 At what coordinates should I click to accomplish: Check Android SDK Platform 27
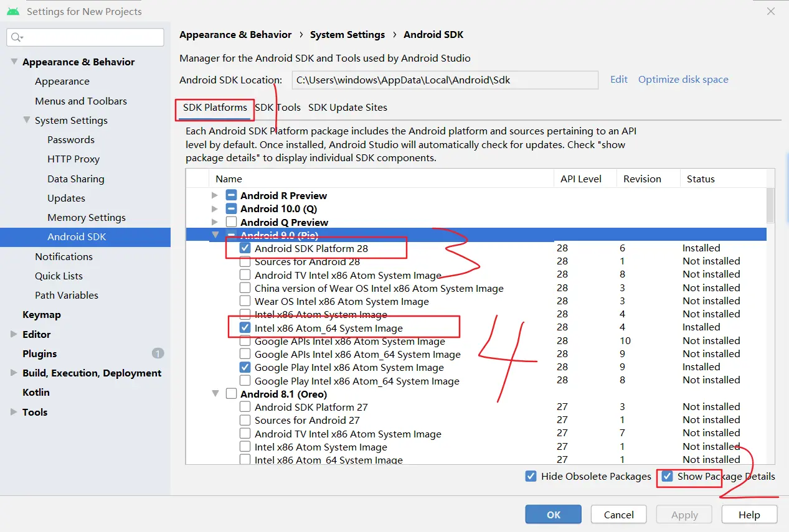point(245,407)
